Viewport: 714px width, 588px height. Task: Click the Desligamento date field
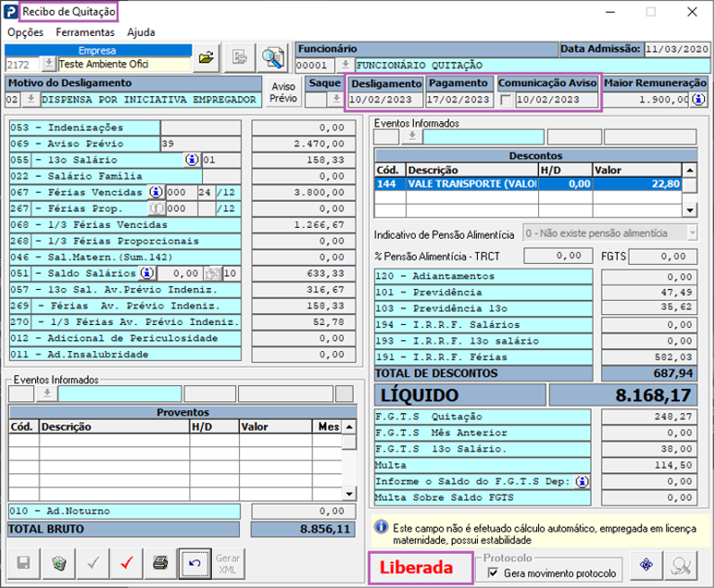[x=384, y=99]
